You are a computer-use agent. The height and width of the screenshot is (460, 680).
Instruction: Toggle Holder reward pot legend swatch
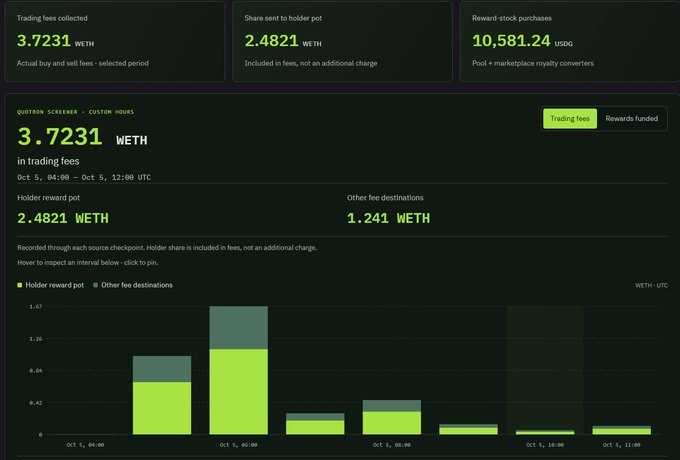pos(20,285)
